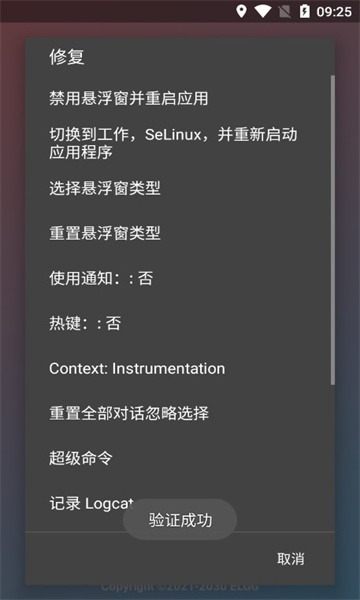The height and width of the screenshot is (600, 360).
Task: Tap the Wi-Fi signal status icon
Action: 263,11
